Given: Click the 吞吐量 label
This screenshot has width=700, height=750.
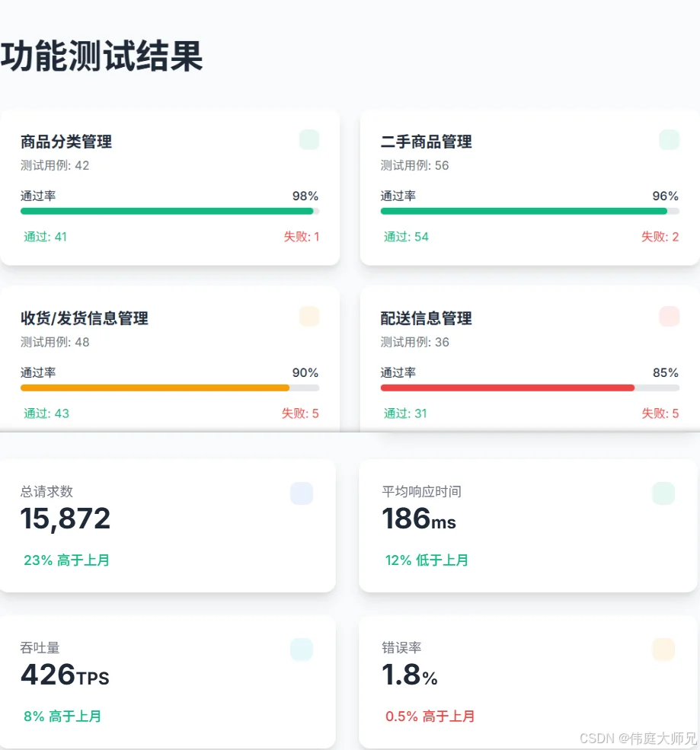Looking at the screenshot, I should tap(40, 648).
